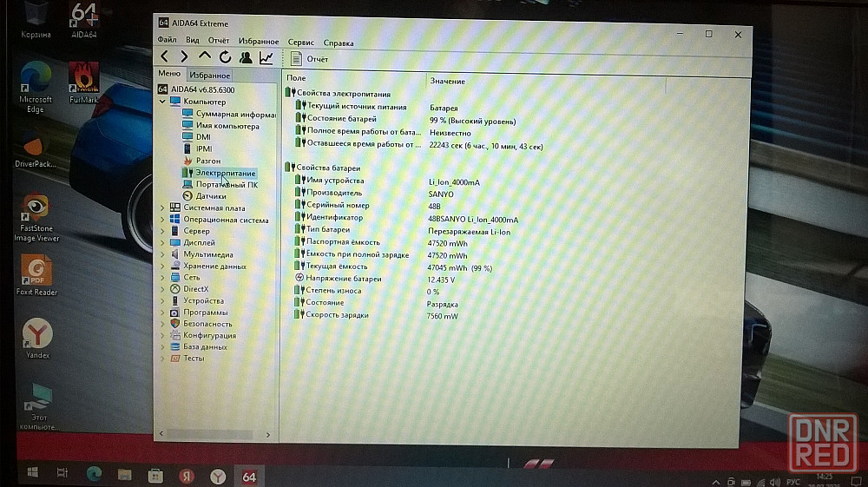Open the Вид menu

192,40
